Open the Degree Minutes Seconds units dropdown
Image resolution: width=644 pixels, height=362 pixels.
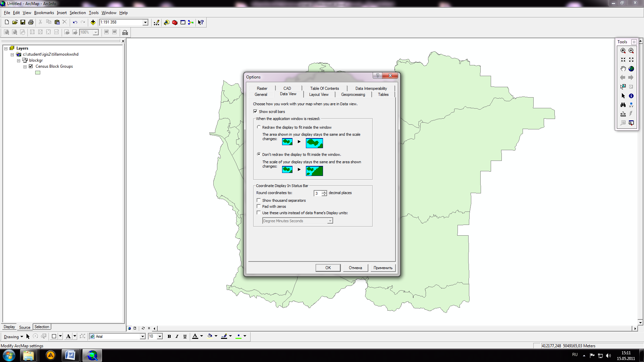tap(330, 221)
